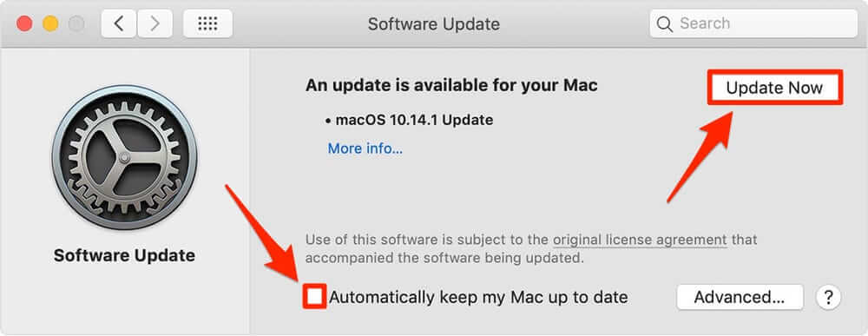Image resolution: width=868 pixels, height=336 pixels.
Task: Focus the Search field in the toolbar
Action: tap(753, 23)
